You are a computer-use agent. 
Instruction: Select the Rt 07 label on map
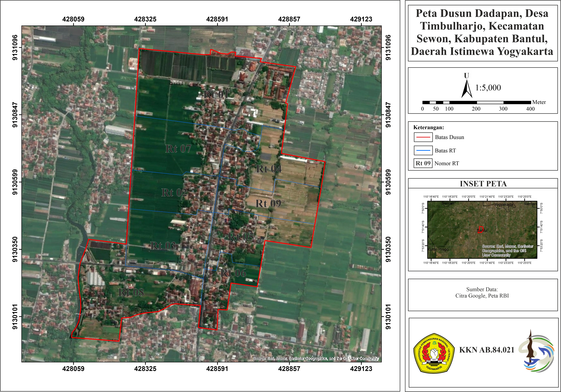click(178, 149)
